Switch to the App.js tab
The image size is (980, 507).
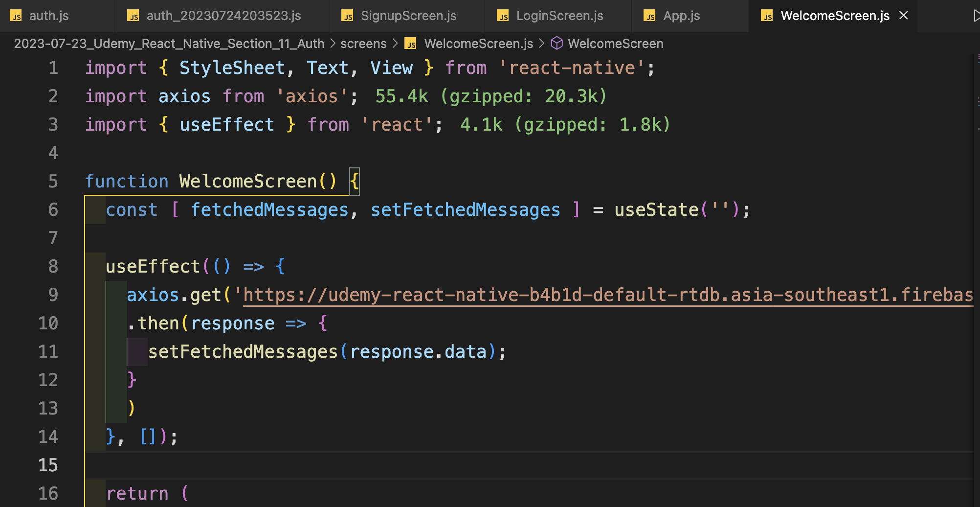coord(681,16)
